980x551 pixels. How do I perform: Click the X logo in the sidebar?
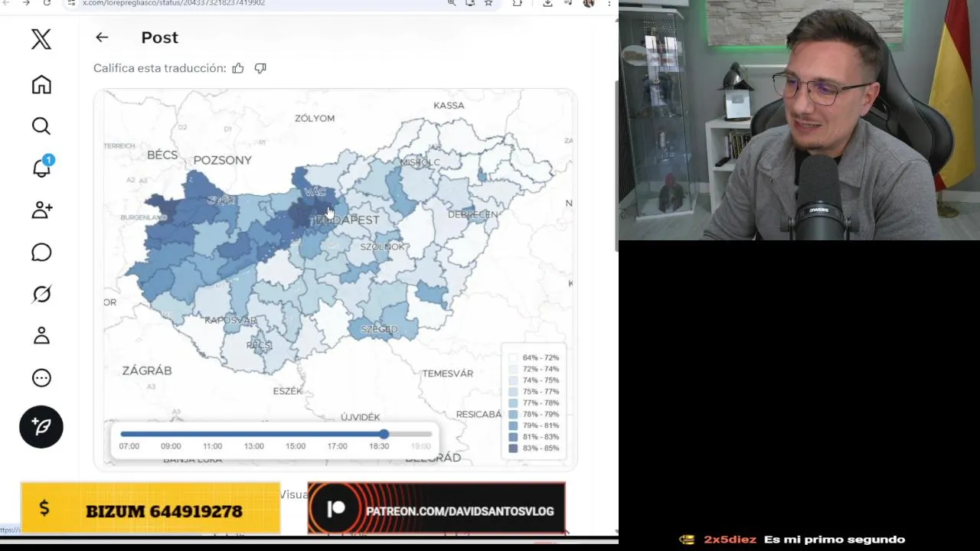tap(41, 39)
